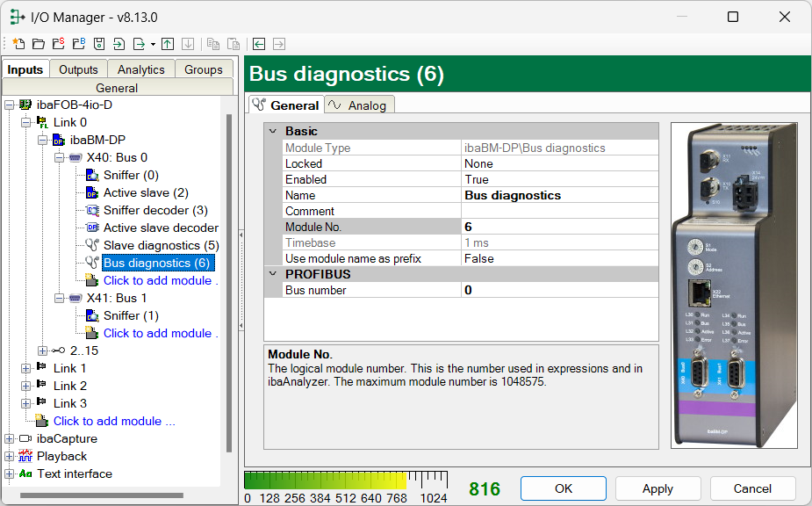Image resolution: width=812 pixels, height=506 pixels.
Task: Navigate forward with the right arrow icon
Action: tap(279, 44)
